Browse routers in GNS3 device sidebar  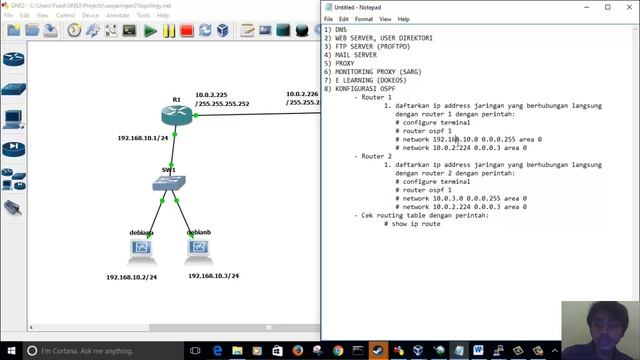coord(13,60)
